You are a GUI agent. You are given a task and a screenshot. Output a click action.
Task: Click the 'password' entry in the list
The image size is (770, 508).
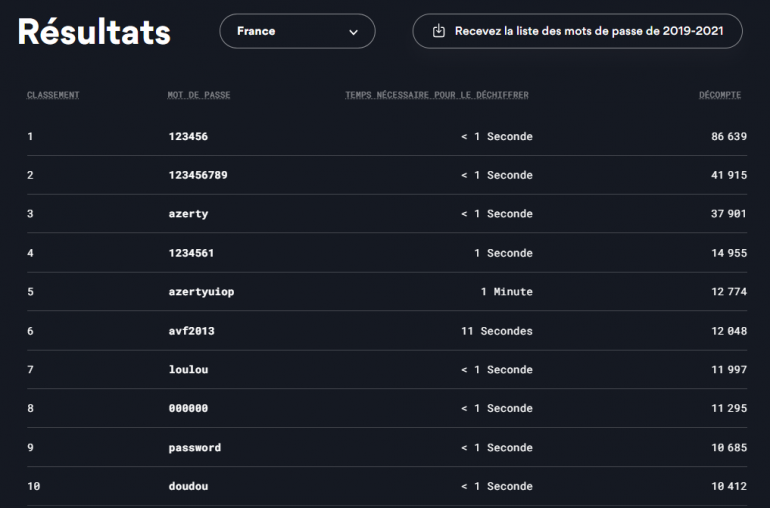[195, 447]
